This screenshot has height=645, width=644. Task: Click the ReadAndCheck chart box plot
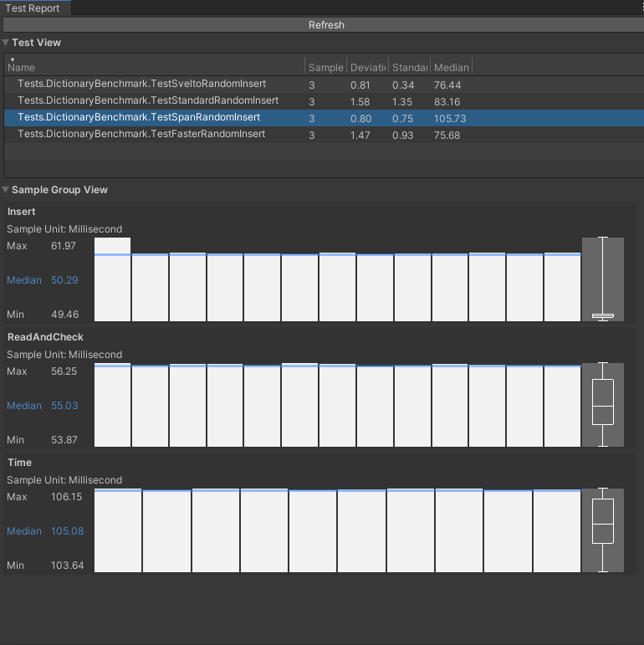coord(603,405)
